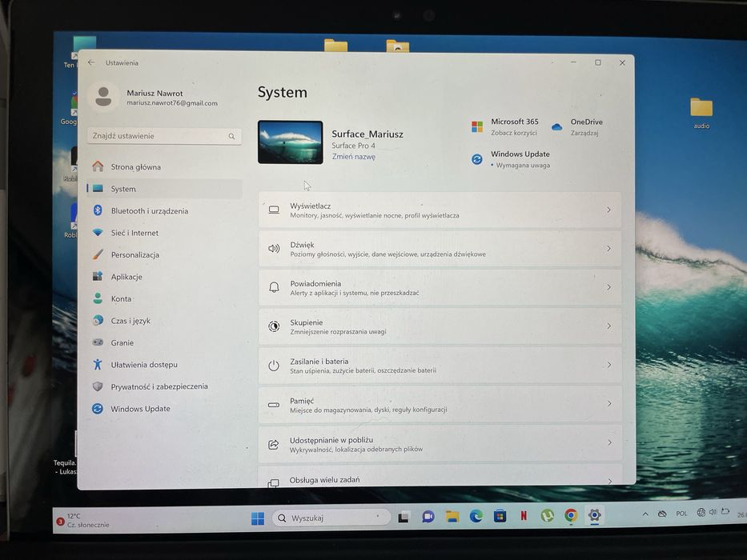Open the Powiadomienia bell icon
The width and height of the screenshot is (747, 560).
tap(274, 287)
